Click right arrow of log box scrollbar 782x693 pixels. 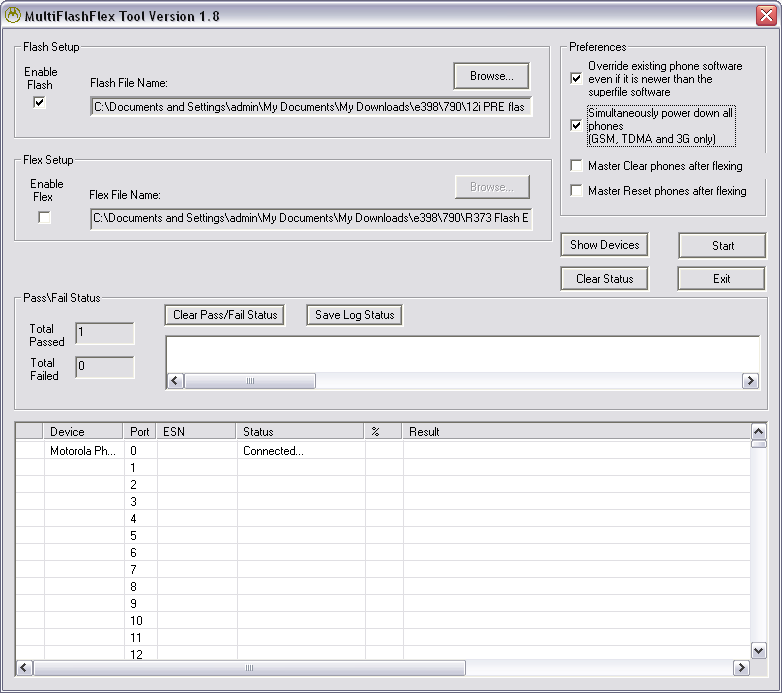tap(750, 381)
